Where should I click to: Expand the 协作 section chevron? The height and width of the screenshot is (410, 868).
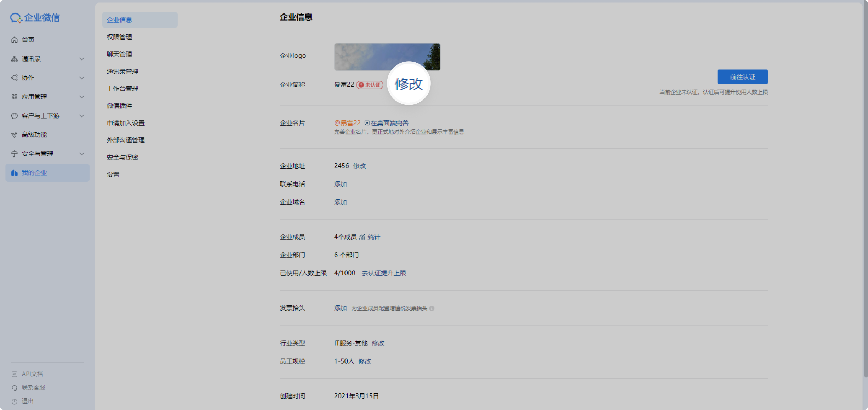(82, 78)
